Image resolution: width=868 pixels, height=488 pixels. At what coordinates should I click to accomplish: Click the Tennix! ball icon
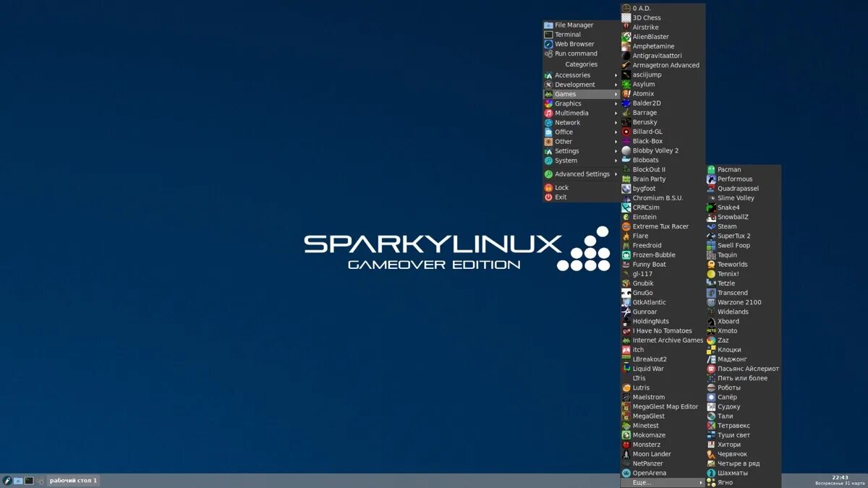pyautogui.click(x=711, y=274)
